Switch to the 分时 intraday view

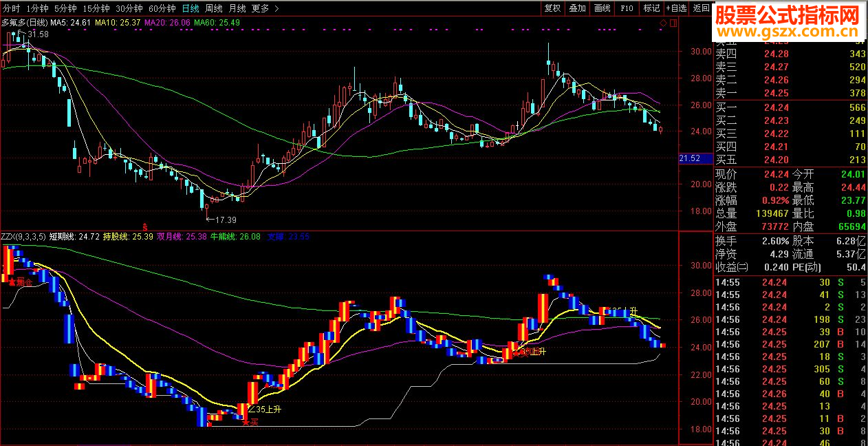pyautogui.click(x=11, y=8)
